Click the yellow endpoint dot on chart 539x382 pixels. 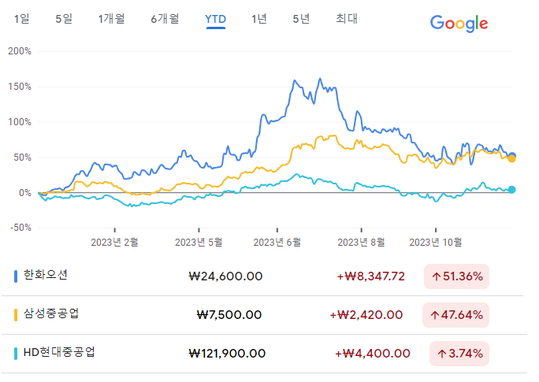(512, 159)
